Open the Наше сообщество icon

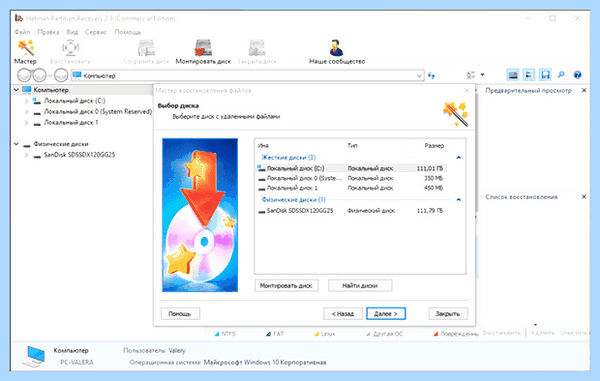click(337, 52)
